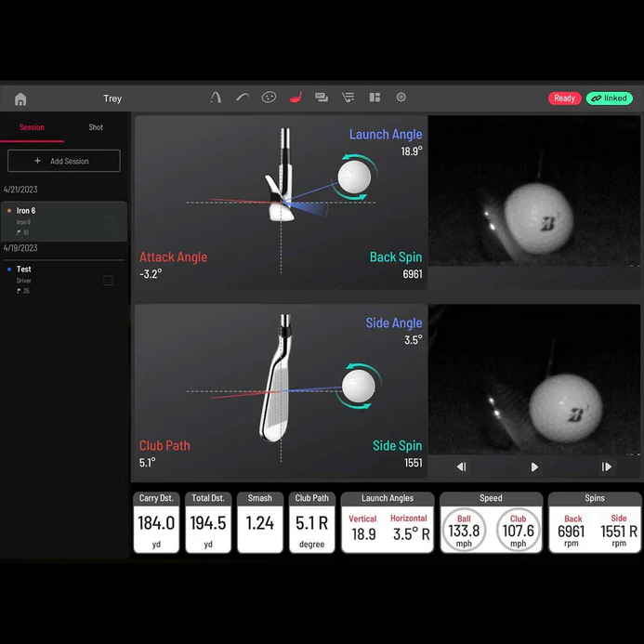Open the side-view ball flight curve icon

(243, 98)
